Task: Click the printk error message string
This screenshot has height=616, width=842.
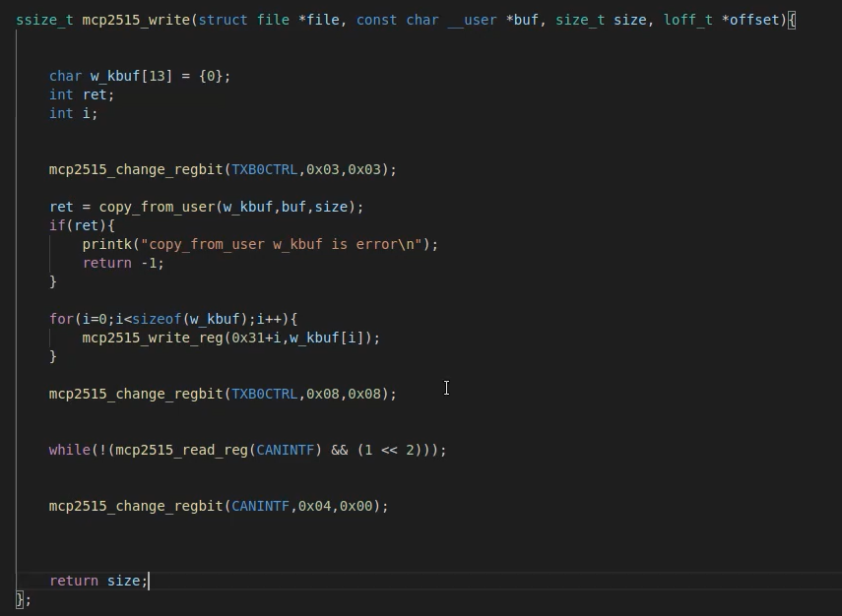Action: (281, 245)
